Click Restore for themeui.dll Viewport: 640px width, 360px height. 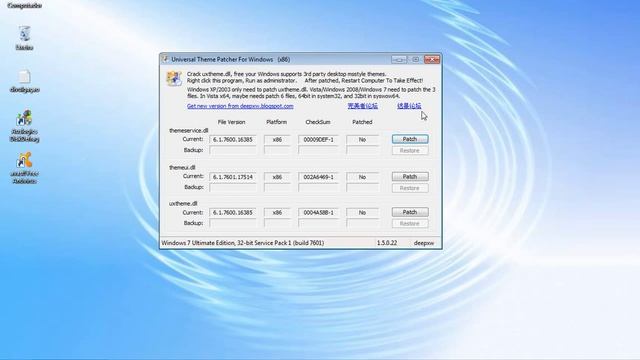(x=410, y=188)
